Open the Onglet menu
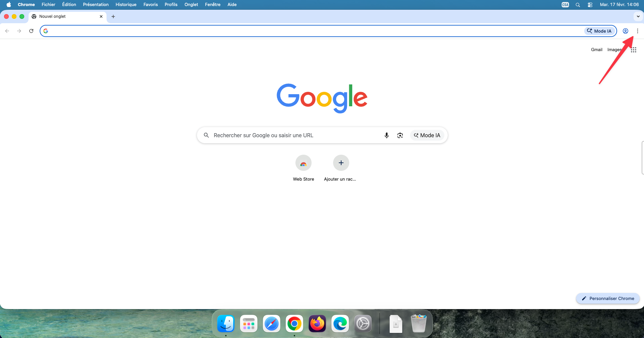Screen dimensions: 644x338 click(191, 5)
